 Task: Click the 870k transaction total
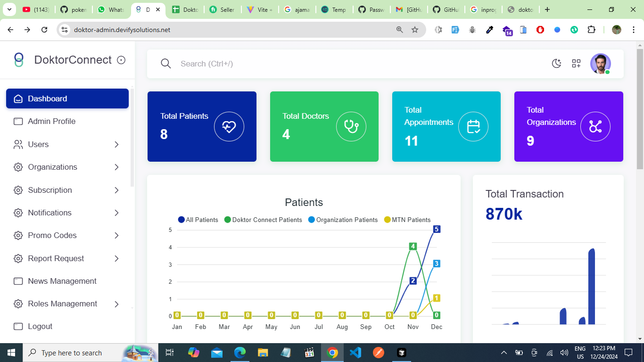pos(504,214)
